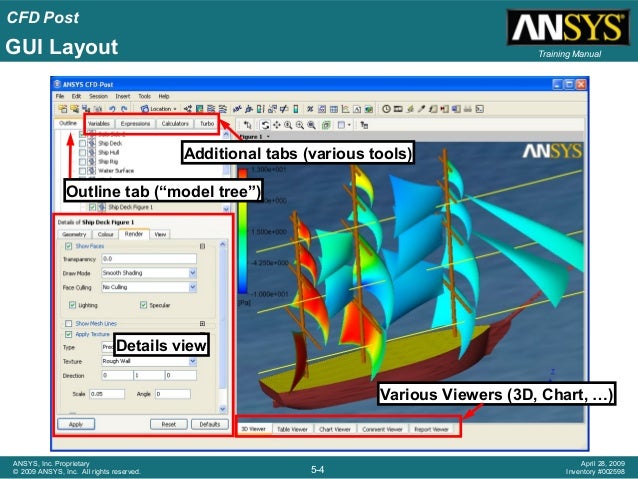Click the Apply button
The image size is (638, 479).
click(x=76, y=424)
